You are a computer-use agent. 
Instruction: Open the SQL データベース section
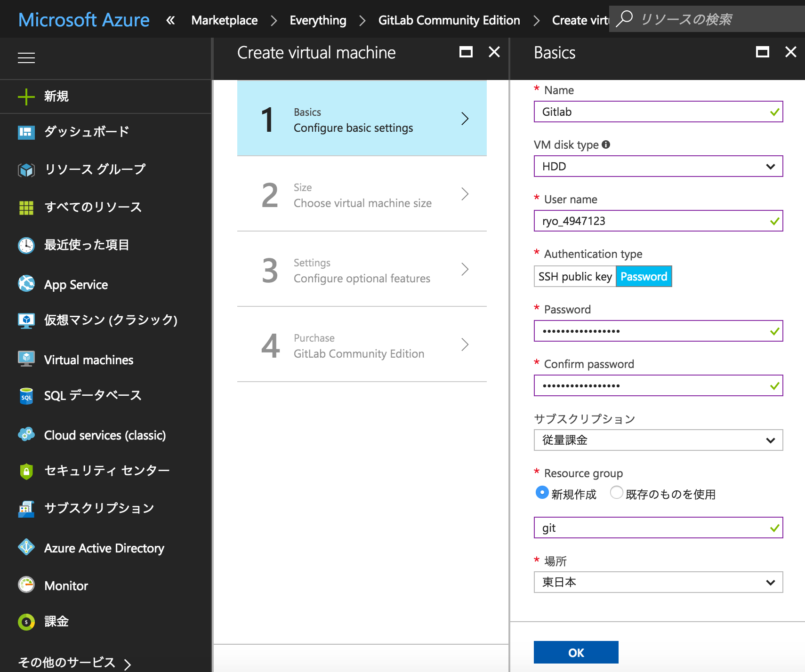point(92,395)
